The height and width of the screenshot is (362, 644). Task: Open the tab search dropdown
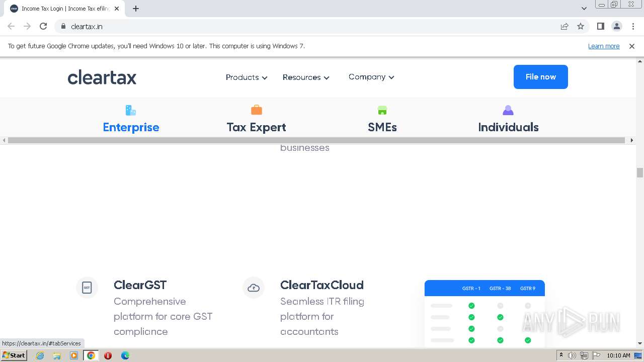[584, 9]
